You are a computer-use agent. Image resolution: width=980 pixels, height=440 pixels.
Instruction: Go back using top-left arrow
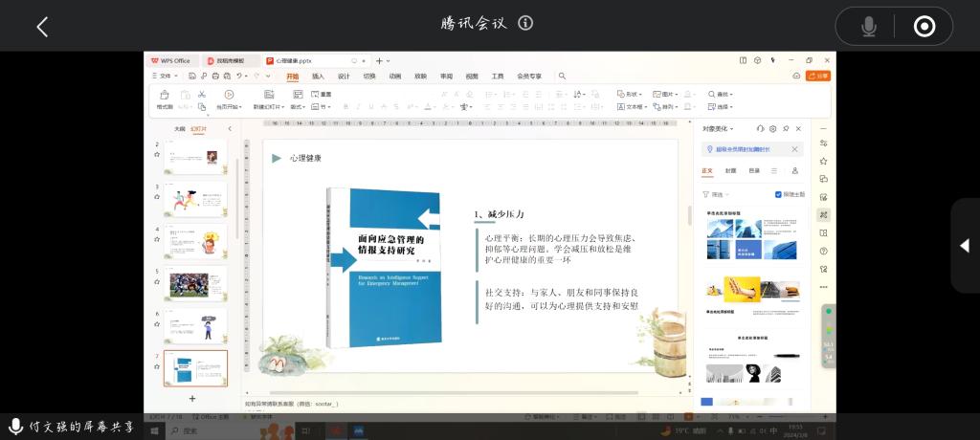tap(42, 27)
